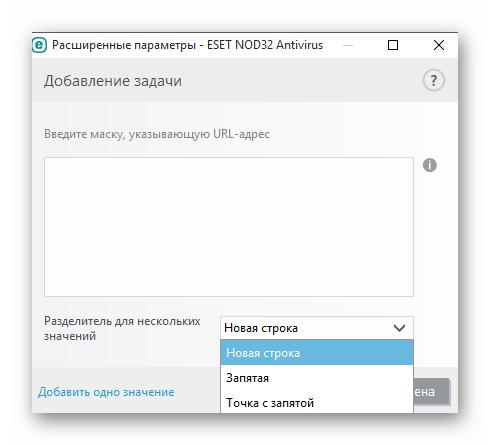This screenshot has height=445, width=490.
Task: Click the Введите маску URL-адрес label
Action: point(157,134)
